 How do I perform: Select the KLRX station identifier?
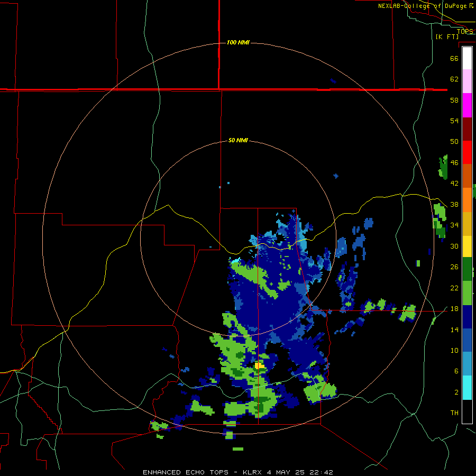(253, 472)
